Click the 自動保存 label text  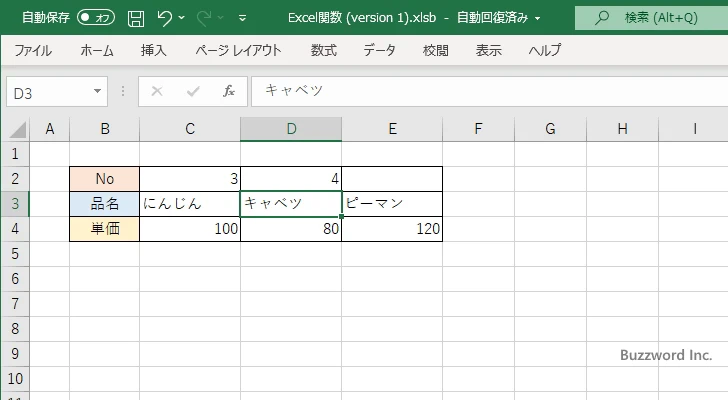pyautogui.click(x=46, y=18)
